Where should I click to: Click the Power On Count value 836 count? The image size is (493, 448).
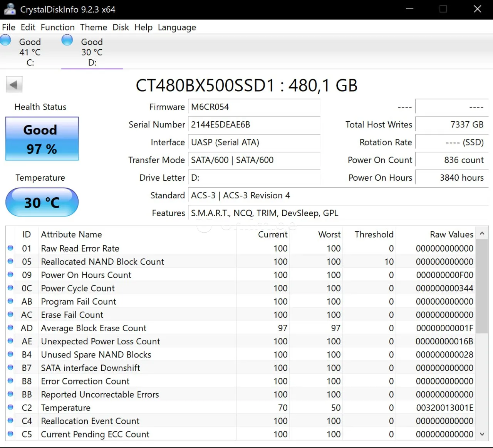452,160
